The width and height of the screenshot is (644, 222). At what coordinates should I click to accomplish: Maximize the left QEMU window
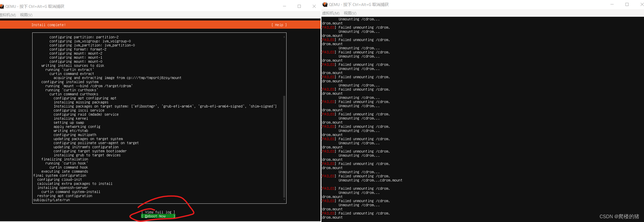pyautogui.click(x=299, y=6)
